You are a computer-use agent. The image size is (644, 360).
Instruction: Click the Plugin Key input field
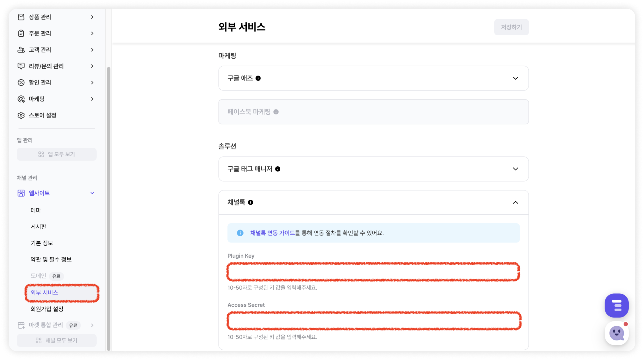pyautogui.click(x=373, y=272)
